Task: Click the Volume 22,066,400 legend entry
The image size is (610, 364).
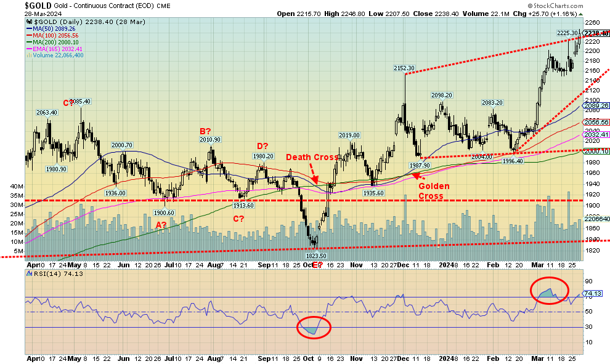Action: tap(56, 55)
